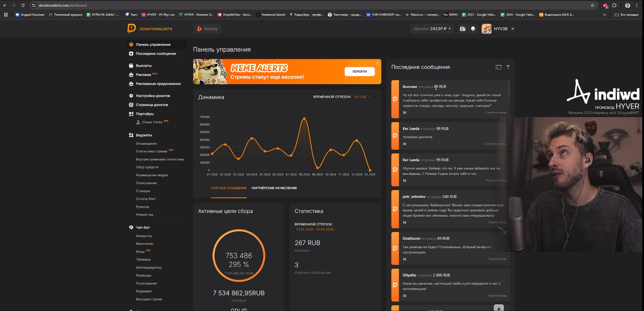
Task: Click the 08.2024 peak chart point
Action: click(304, 119)
